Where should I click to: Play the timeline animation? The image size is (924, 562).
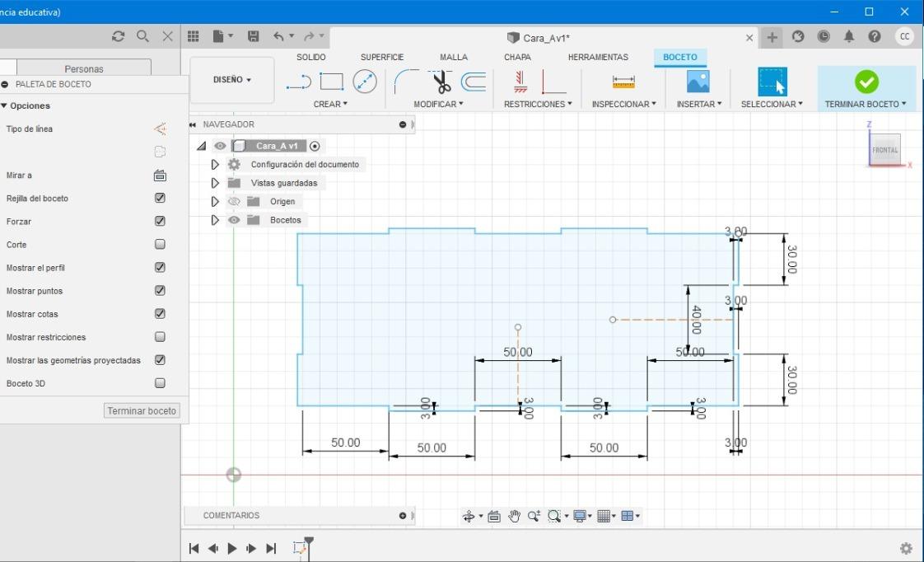(x=232, y=549)
